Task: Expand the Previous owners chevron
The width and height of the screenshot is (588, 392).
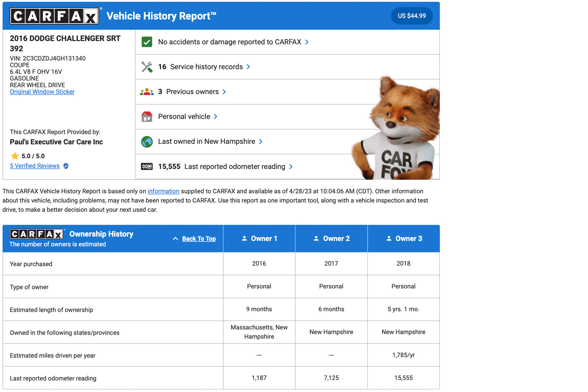Action: coord(224,92)
